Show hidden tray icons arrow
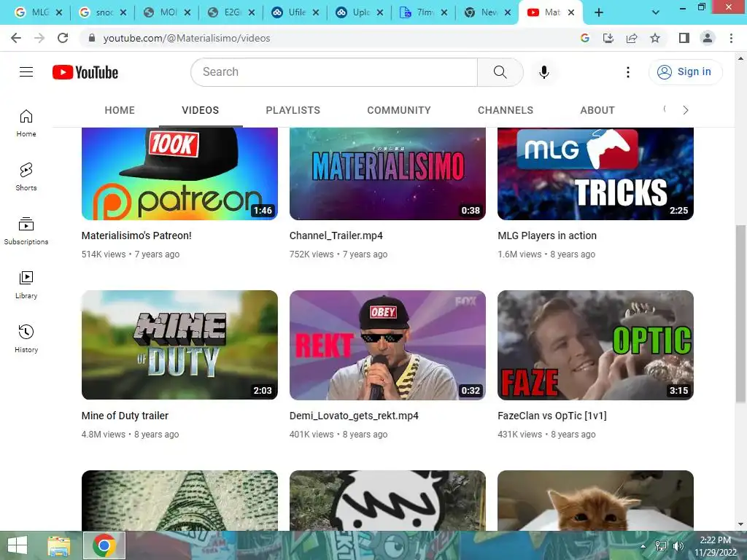Viewport: 747px width, 560px height. [x=643, y=546]
